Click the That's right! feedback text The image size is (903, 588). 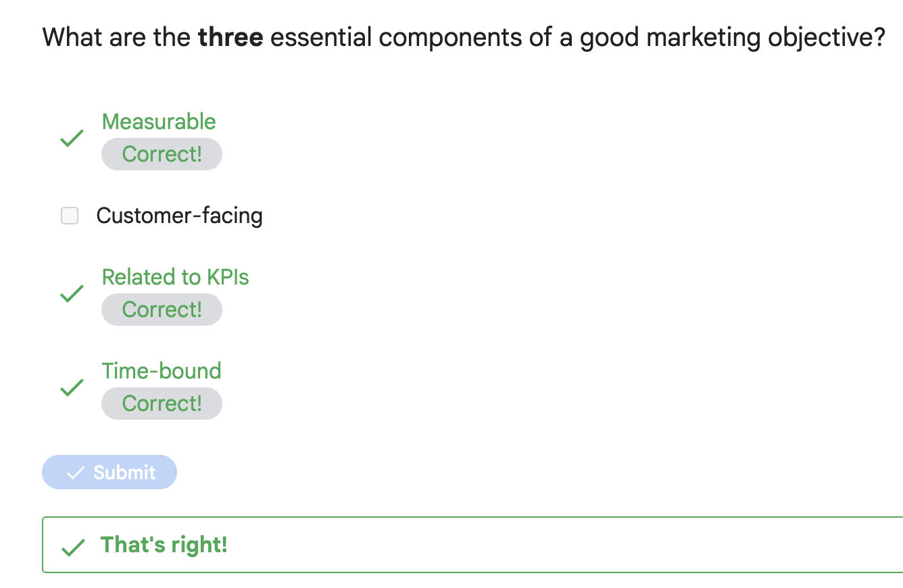164,545
